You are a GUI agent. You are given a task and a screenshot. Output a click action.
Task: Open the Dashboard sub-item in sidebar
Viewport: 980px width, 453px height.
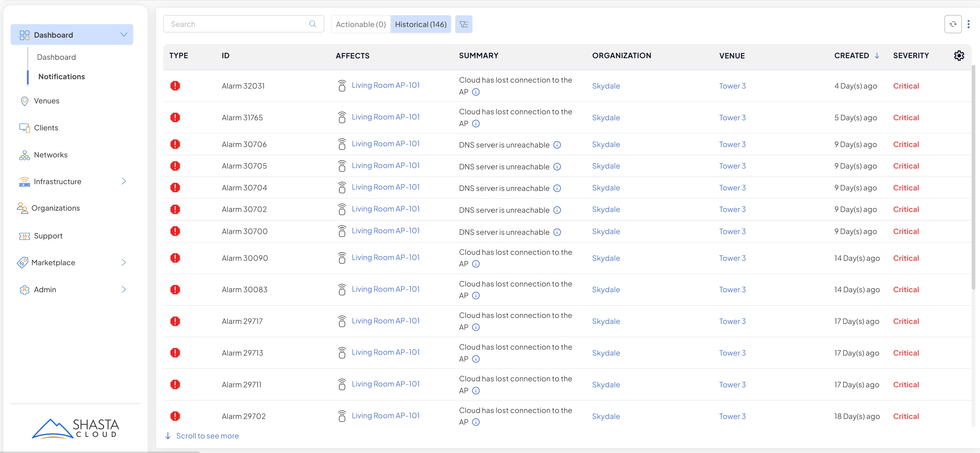pyautogui.click(x=56, y=57)
